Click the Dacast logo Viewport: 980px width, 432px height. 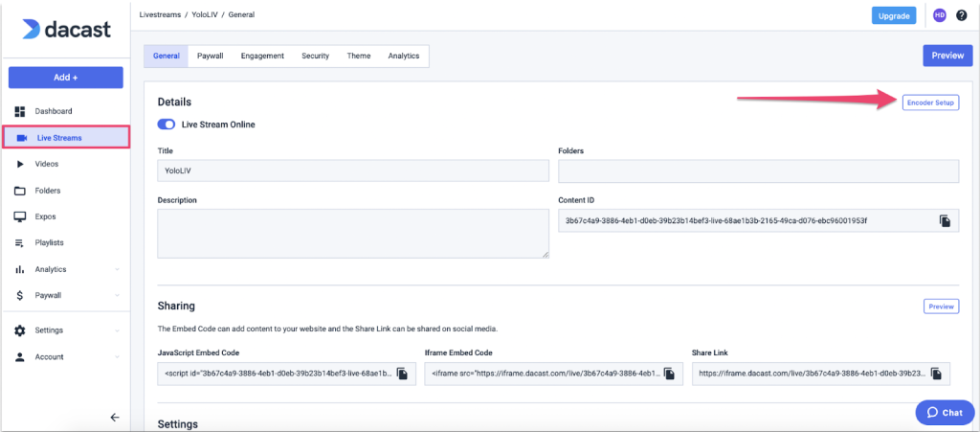pyautogui.click(x=66, y=30)
